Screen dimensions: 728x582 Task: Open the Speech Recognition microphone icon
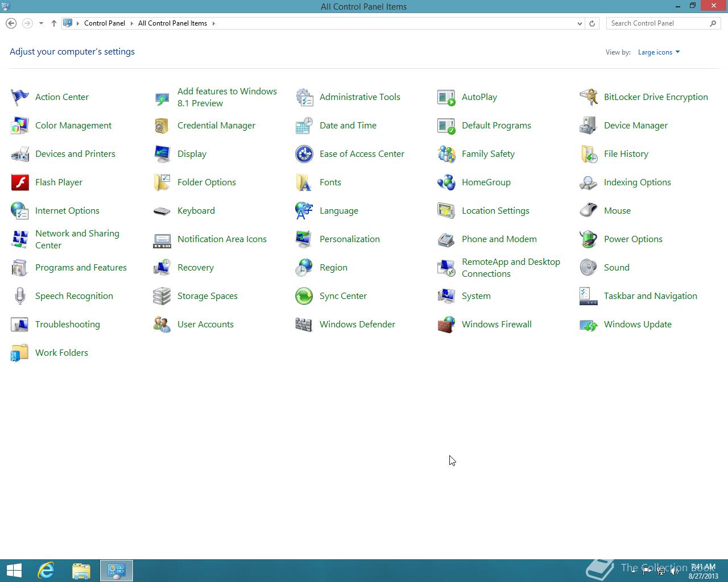pos(20,296)
